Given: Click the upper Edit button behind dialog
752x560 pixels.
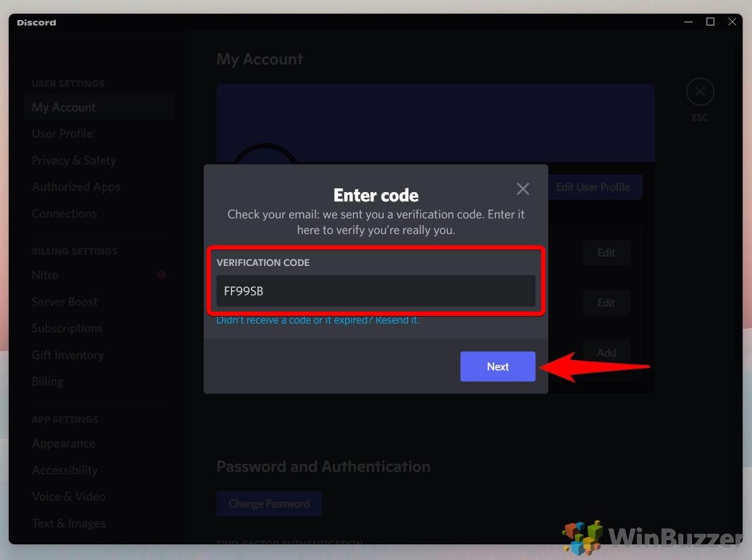Looking at the screenshot, I should coord(606,253).
